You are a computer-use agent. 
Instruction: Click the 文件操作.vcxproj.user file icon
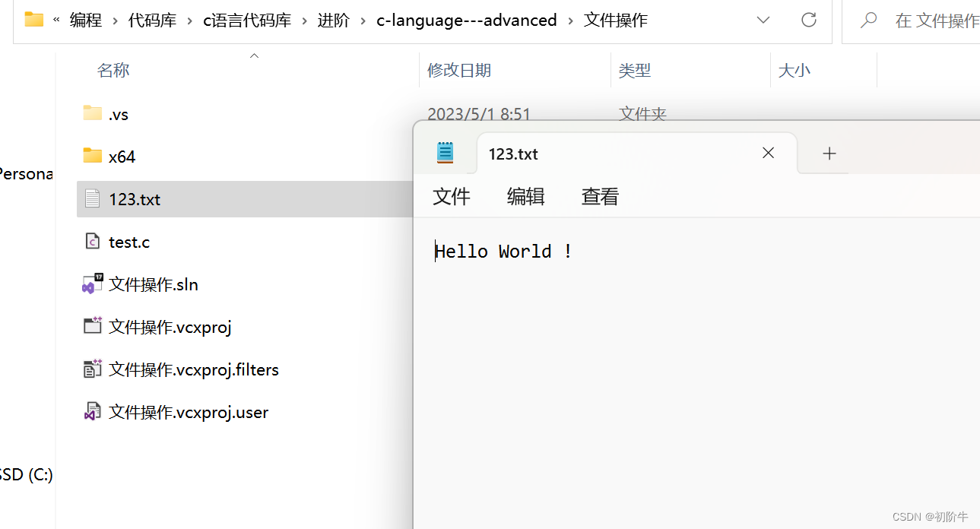point(92,412)
